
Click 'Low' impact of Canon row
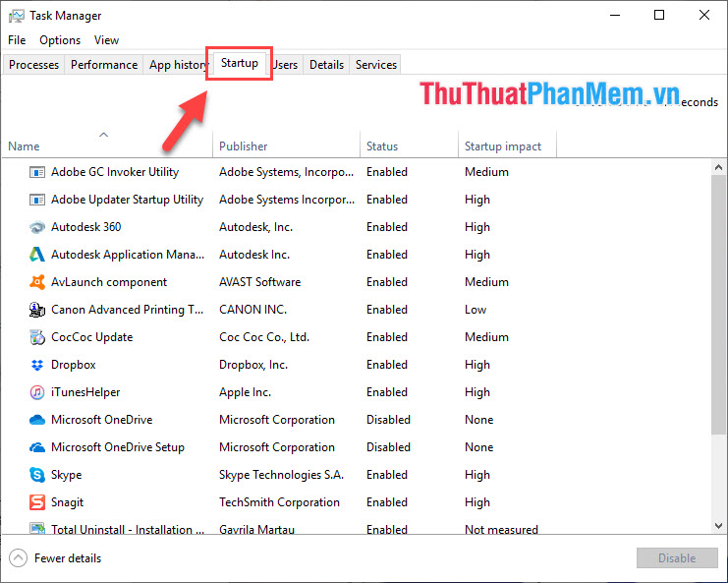476,310
